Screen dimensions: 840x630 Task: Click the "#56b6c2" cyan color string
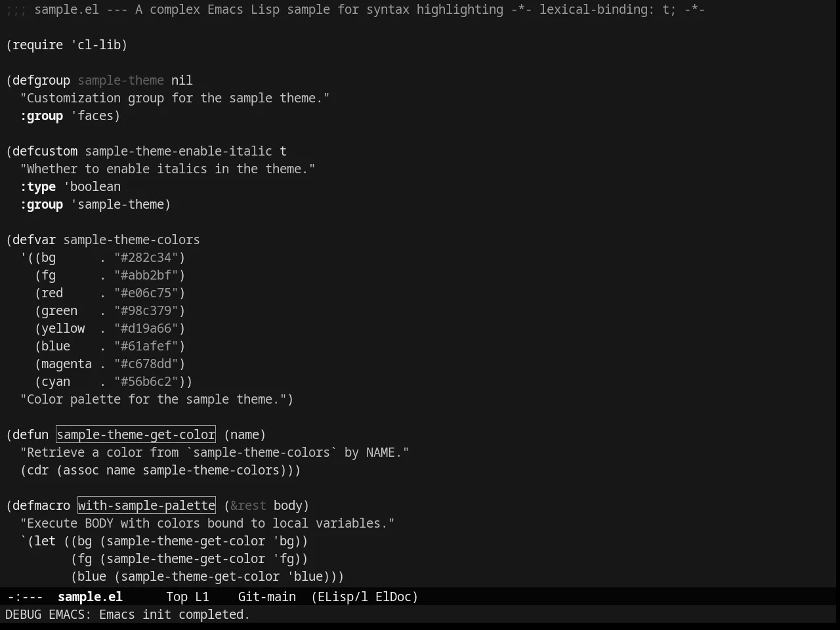pyautogui.click(x=146, y=381)
